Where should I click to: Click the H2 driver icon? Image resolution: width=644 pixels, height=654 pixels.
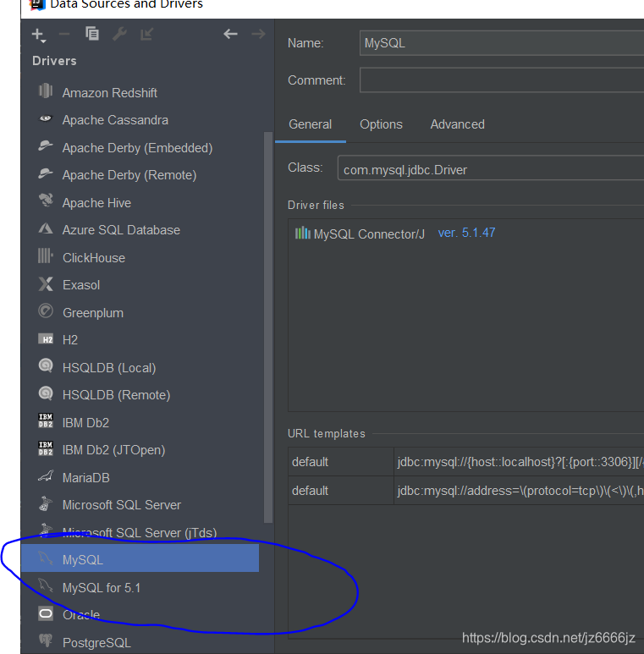click(x=46, y=339)
